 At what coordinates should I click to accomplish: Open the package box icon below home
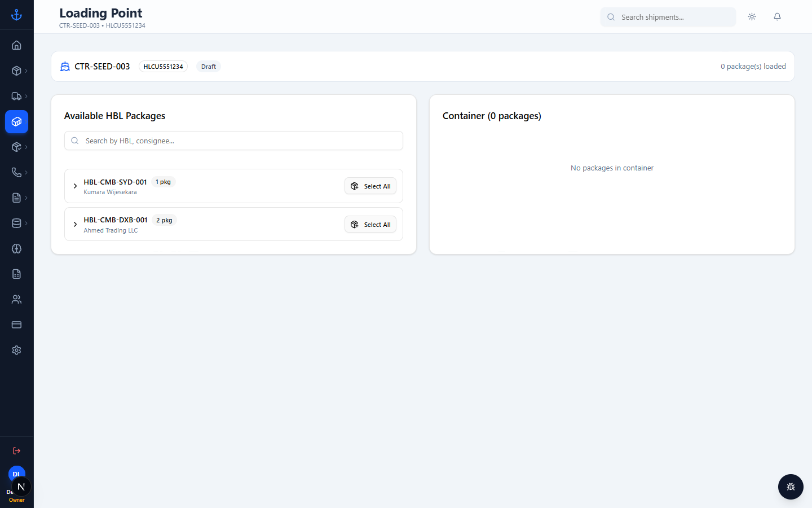tap(16, 71)
